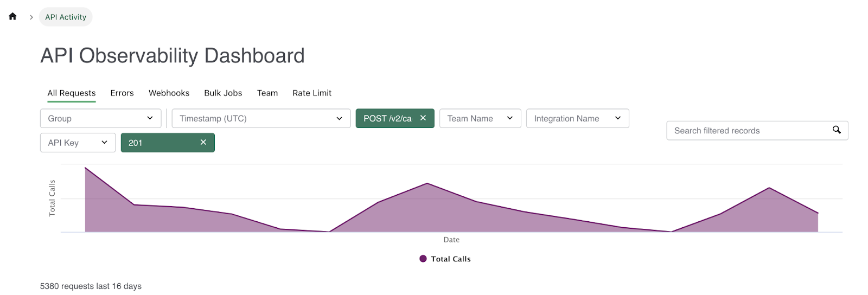Clear the 201 status filter
This screenshot has width=868, height=295.
(x=203, y=142)
